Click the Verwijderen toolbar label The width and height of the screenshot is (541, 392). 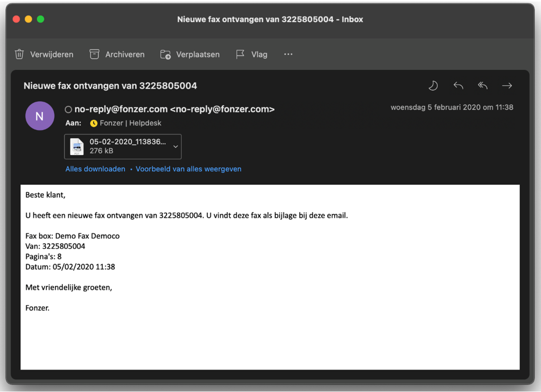(52, 54)
